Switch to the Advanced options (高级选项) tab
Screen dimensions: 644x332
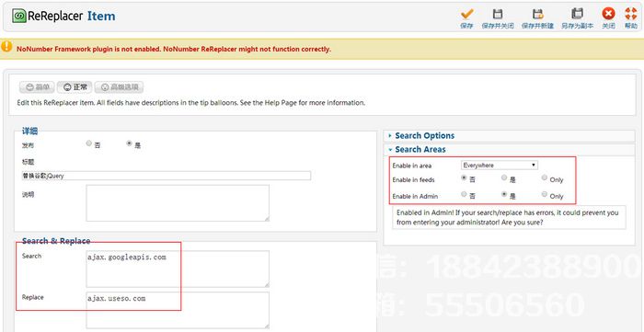coord(119,87)
